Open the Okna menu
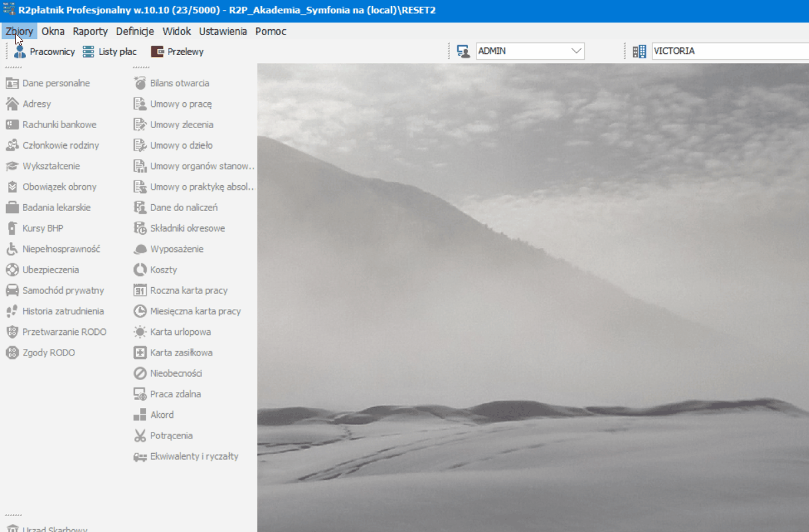 click(x=53, y=31)
